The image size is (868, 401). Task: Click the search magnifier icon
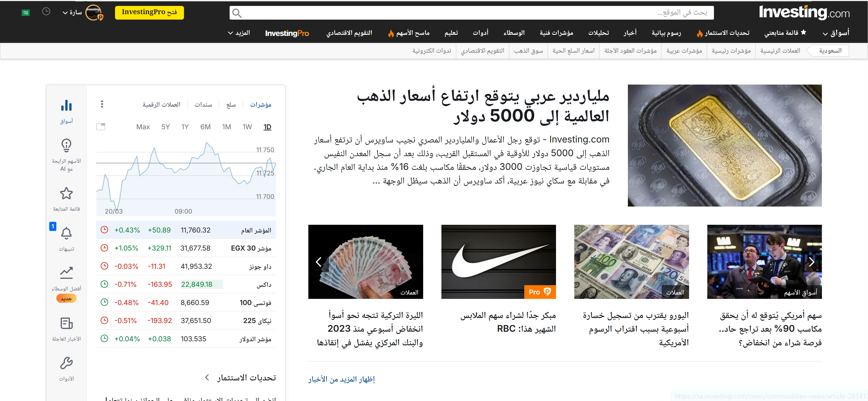click(x=237, y=13)
